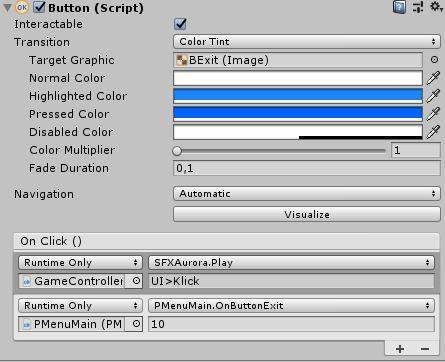445x362 pixels.
Task: Click the GameController object field
Action: pos(72,281)
